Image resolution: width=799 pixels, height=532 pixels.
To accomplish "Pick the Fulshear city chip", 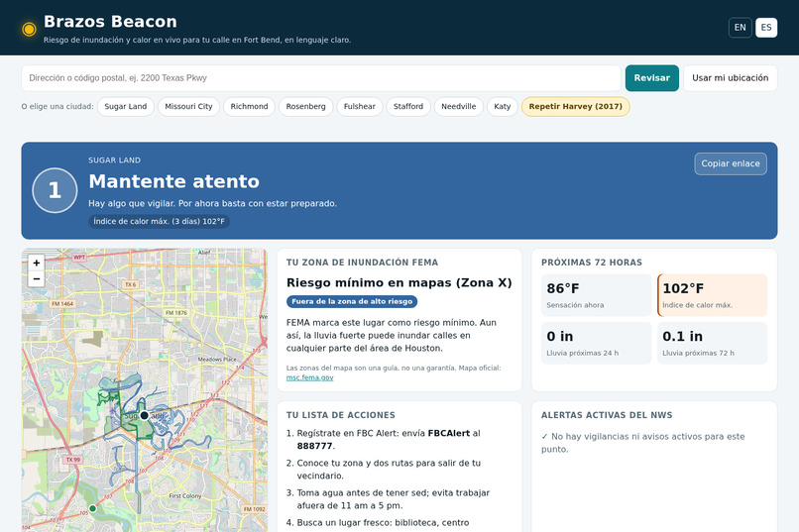I will [359, 106].
